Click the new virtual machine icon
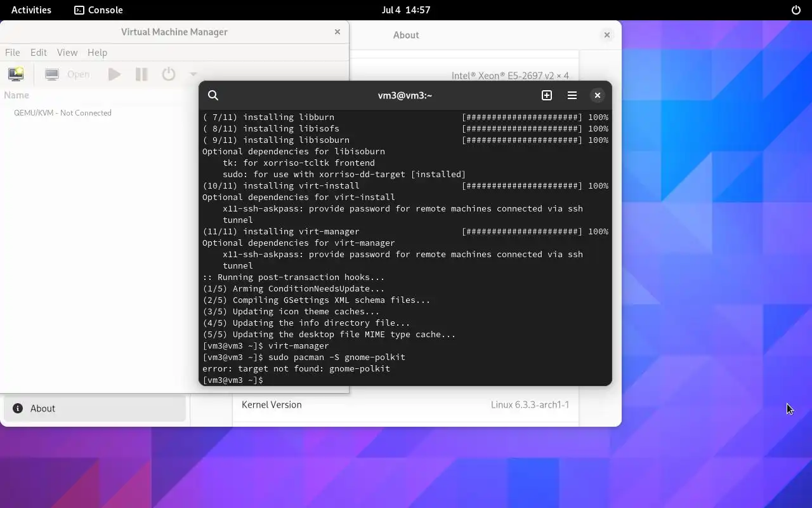This screenshot has height=508, width=812. (16, 74)
